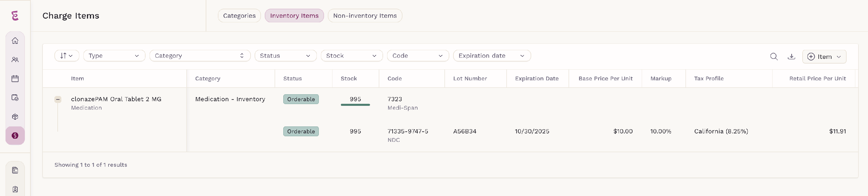Open the Code filter dropdown
The height and width of the screenshot is (196, 868).
[418, 56]
